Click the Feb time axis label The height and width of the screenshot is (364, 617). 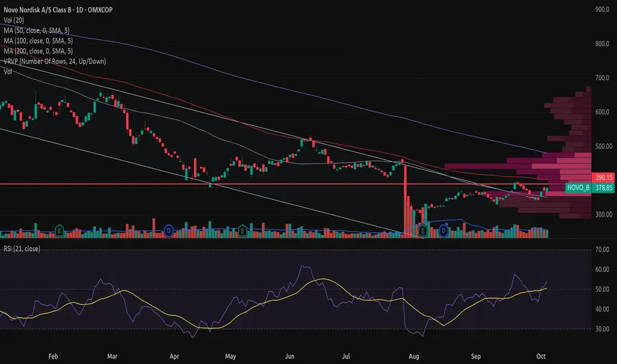(x=53, y=356)
